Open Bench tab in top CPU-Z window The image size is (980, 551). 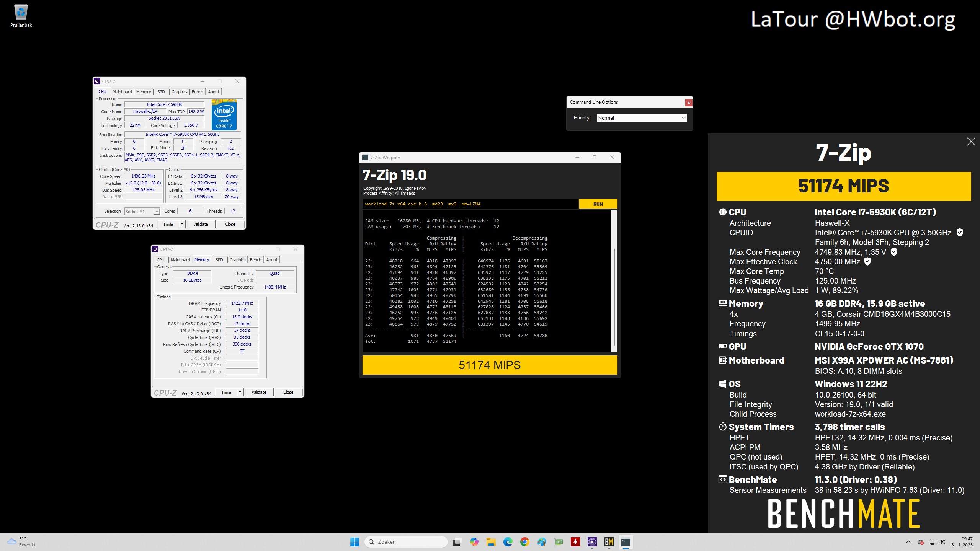198,92
